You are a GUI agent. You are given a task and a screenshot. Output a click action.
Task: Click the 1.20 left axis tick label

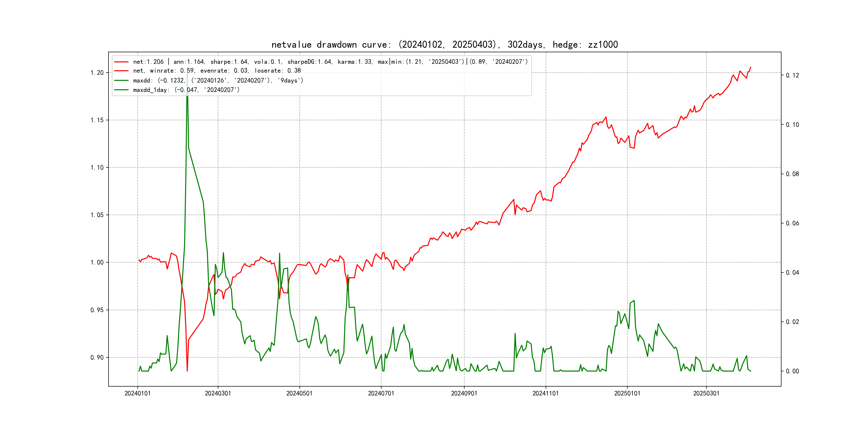(97, 73)
